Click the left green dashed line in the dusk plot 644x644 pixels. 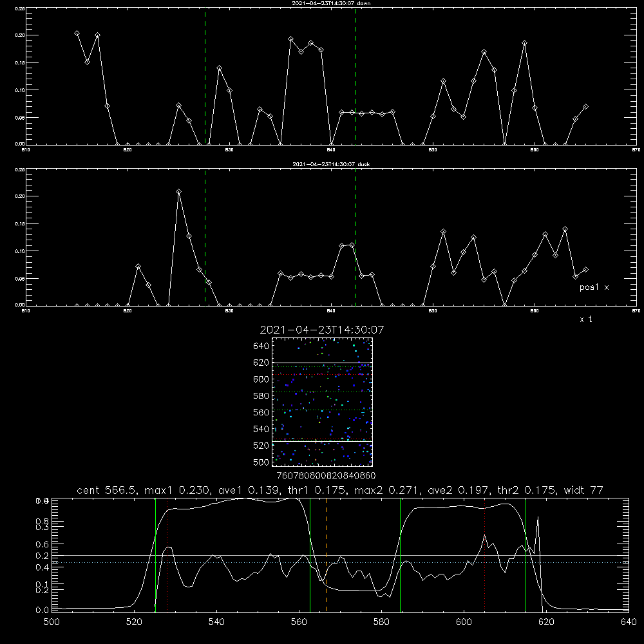pos(205,237)
